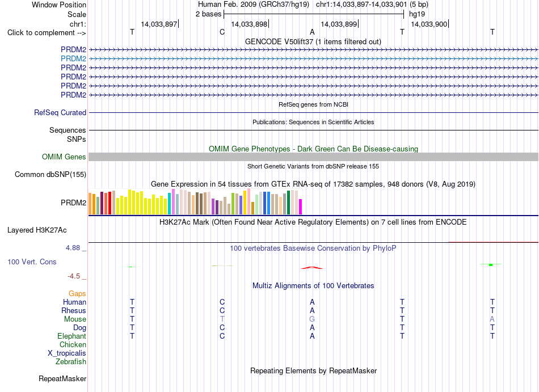Click the chr1:14,033,897-14,033,901 header text

click(x=361, y=5)
